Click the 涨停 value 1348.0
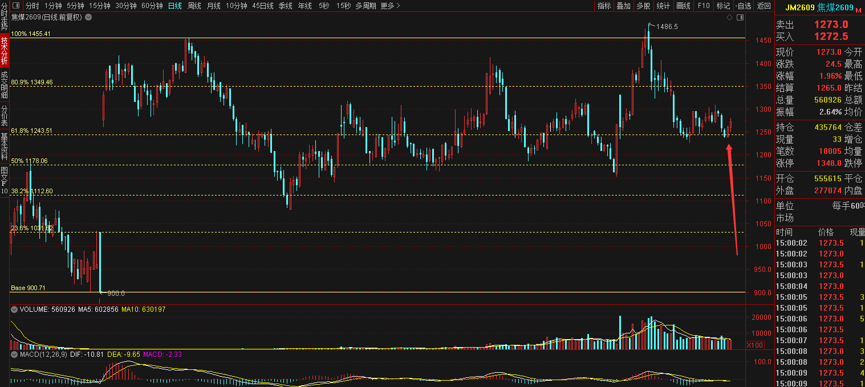 pos(828,163)
